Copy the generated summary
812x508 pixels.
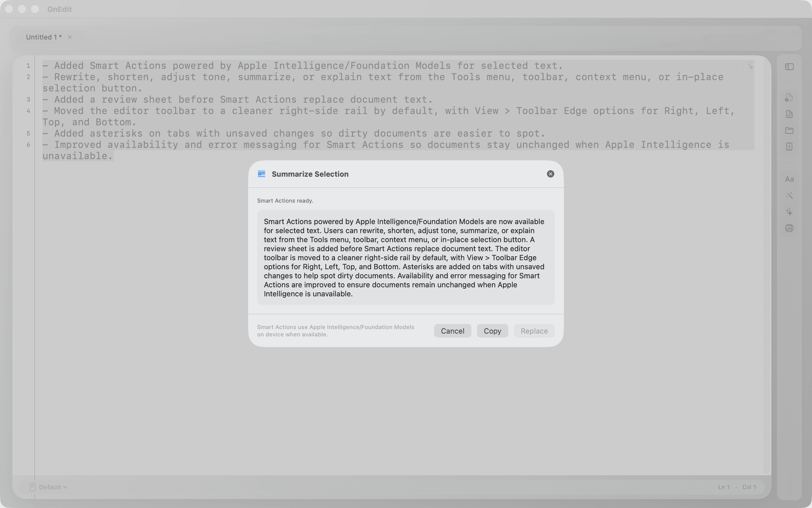click(492, 331)
